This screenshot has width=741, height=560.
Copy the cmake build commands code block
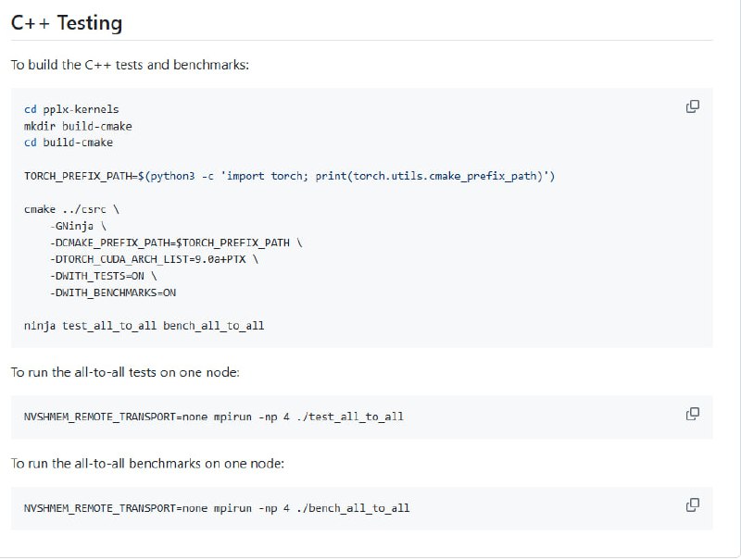pyautogui.click(x=692, y=106)
